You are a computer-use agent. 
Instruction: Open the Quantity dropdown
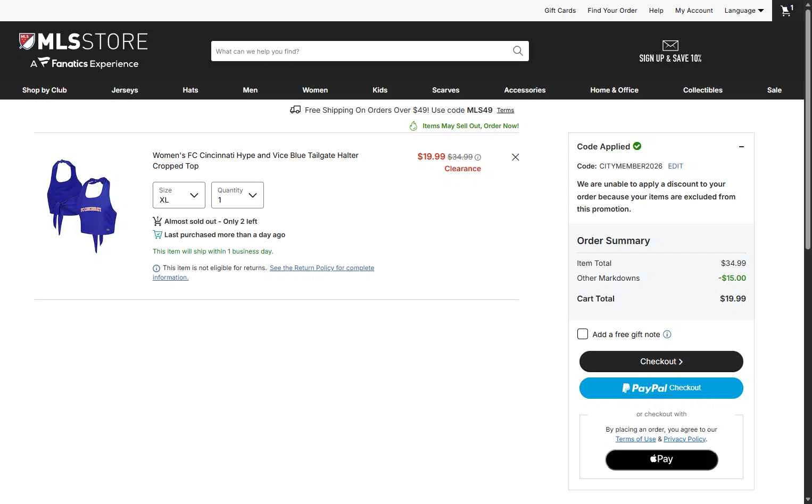pos(237,195)
